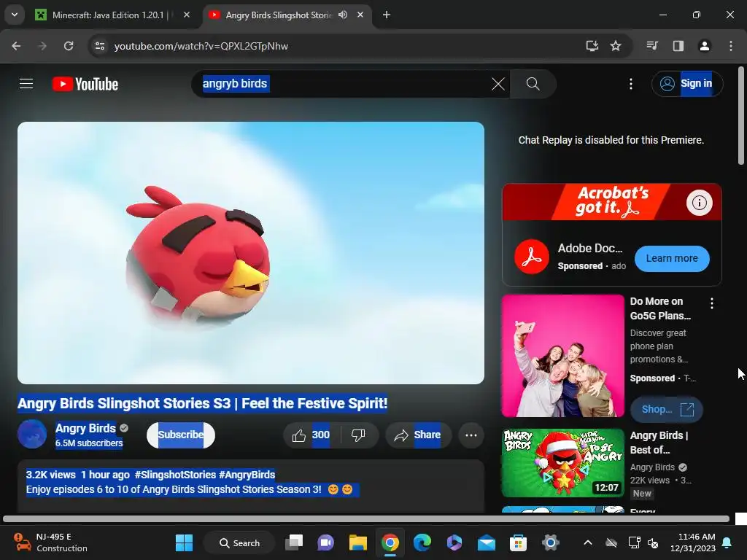Click Shop button on Go5G ad
This screenshot has height=560, width=747.
pyautogui.click(x=667, y=409)
